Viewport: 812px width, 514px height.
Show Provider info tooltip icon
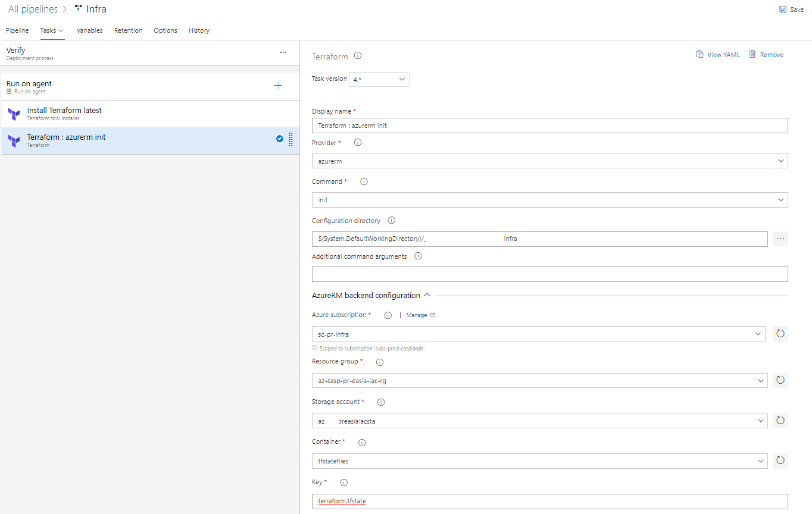[x=358, y=143]
